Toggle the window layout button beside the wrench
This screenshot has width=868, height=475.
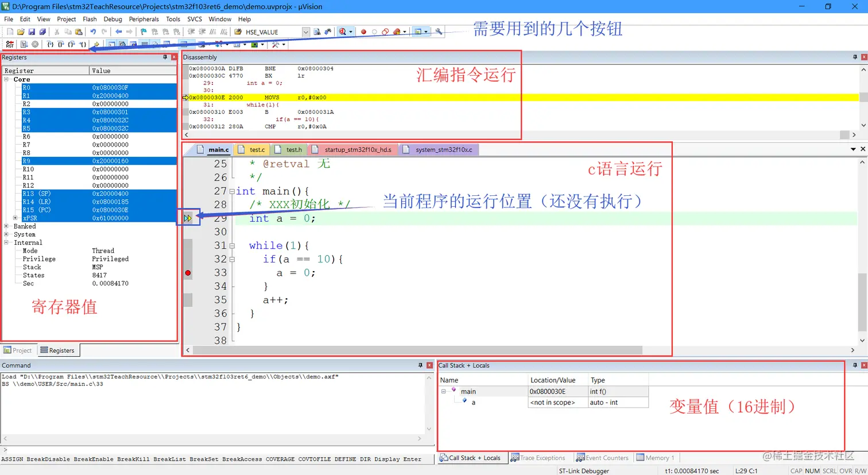[x=418, y=32]
